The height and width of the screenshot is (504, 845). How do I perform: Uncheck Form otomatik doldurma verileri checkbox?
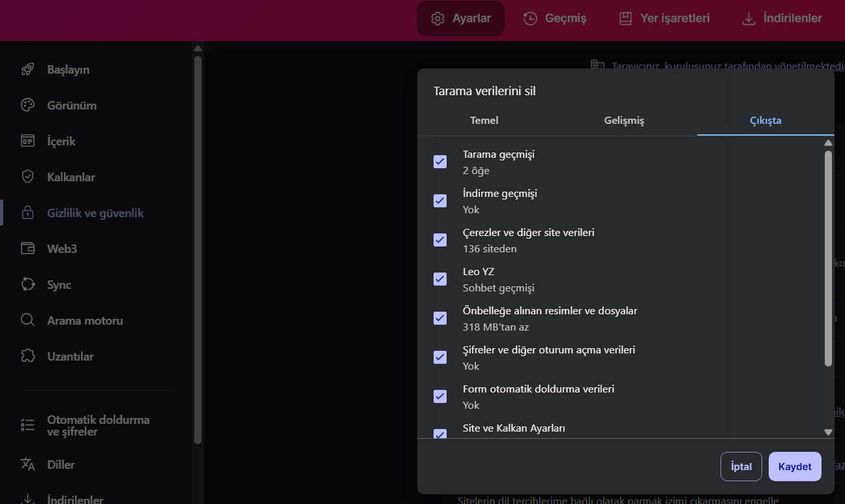pos(440,396)
